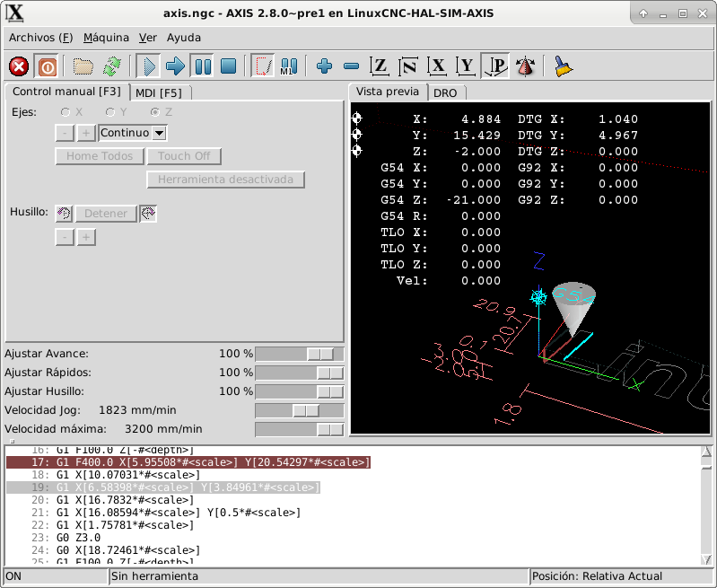Switch to X view preset
The height and width of the screenshot is (588, 717).
(437, 66)
